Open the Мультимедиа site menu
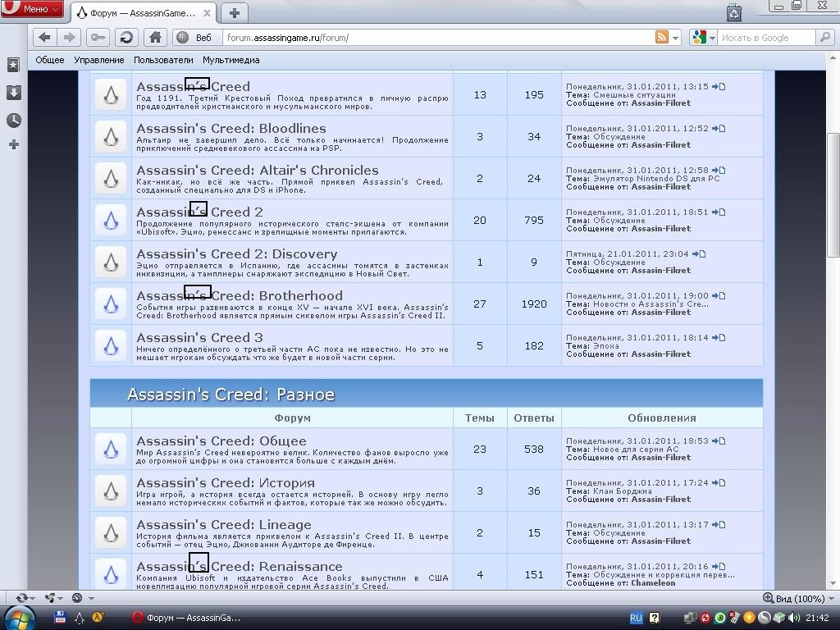This screenshot has width=840, height=630. click(231, 60)
